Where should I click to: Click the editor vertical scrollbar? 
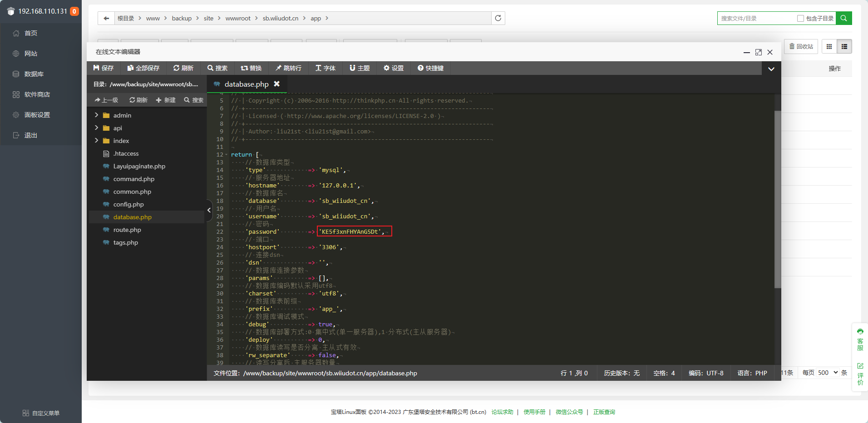coord(777,200)
